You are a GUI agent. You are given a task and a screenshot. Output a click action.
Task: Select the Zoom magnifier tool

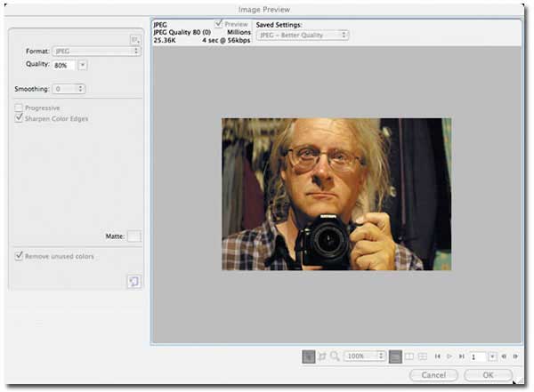click(335, 356)
